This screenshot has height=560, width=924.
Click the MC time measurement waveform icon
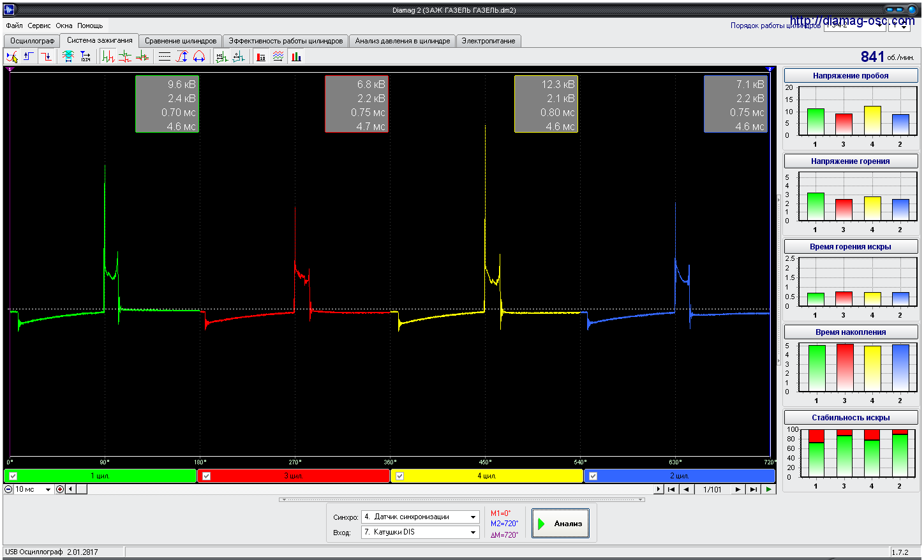[221, 57]
